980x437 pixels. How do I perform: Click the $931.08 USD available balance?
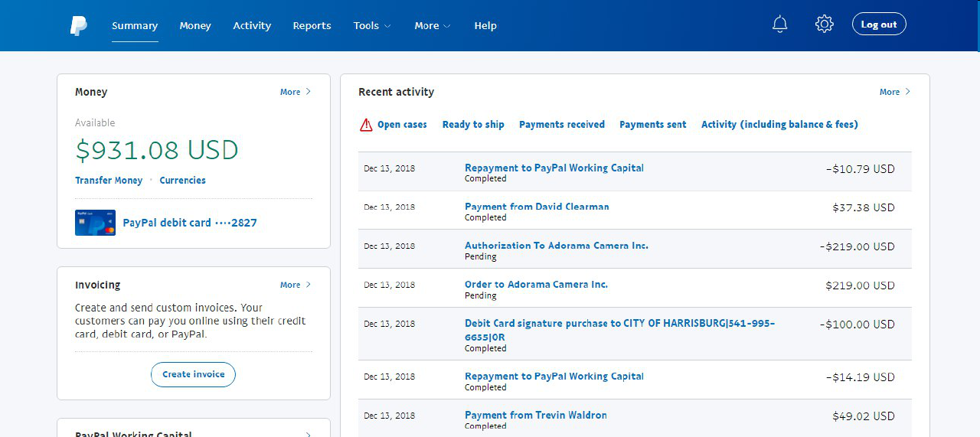tap(156, 150)
